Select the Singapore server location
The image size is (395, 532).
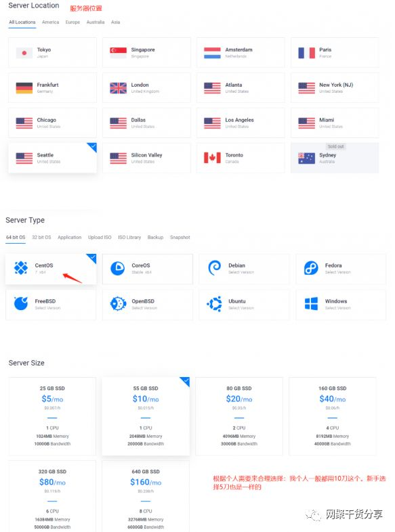[x=146, y=53]
